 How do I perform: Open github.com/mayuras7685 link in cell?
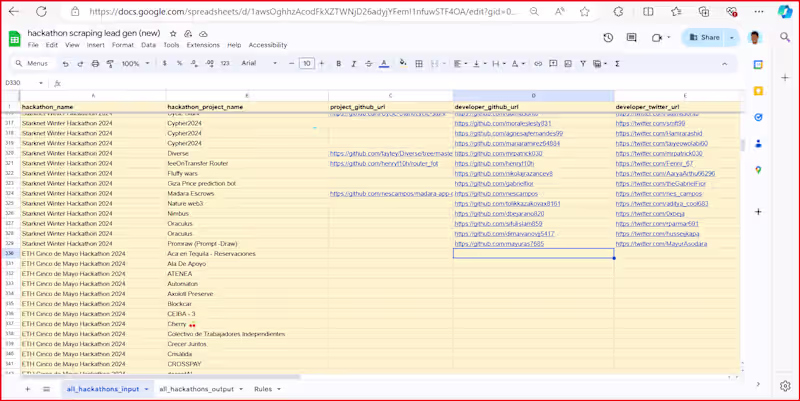(499, 244)
